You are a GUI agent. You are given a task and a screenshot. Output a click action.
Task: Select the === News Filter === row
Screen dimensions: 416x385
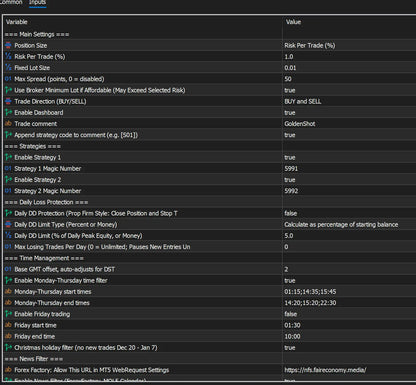(209, 359)
